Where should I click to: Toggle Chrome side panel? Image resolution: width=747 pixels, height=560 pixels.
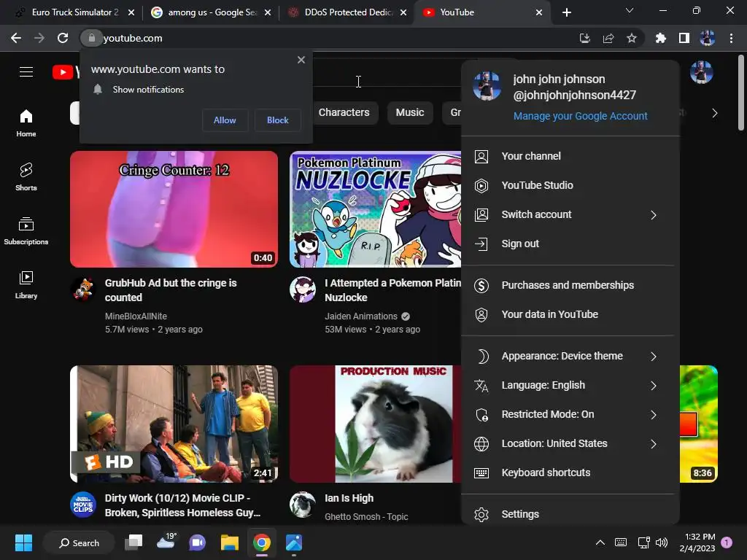(684, 38)
